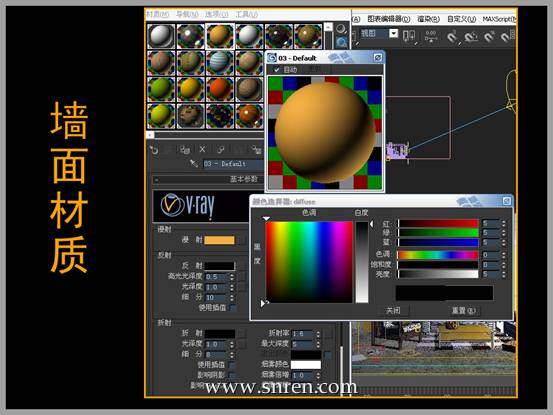Click the Assign Material to Selection icon
Viewport: 553px width, 415px height.
185,150
